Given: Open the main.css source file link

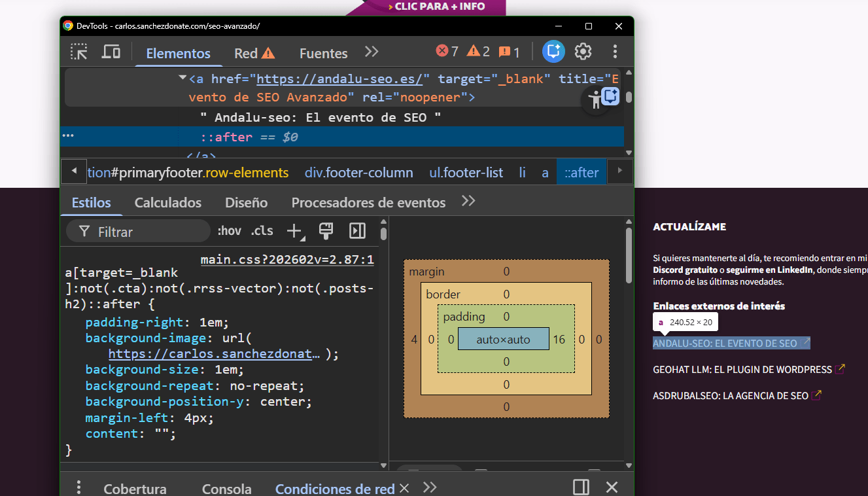Looking at the screenshot, I should click(x=287, y=260).
